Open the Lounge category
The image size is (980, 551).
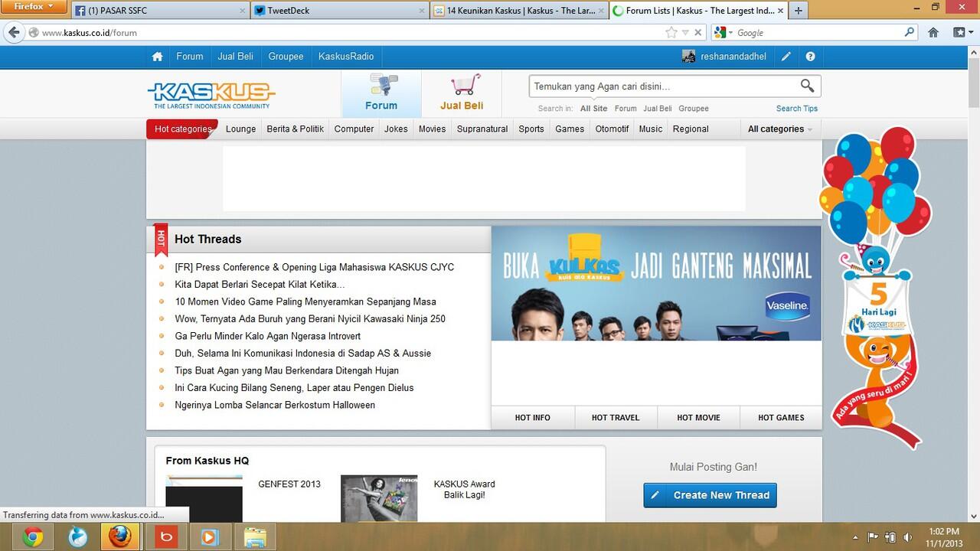240,129
